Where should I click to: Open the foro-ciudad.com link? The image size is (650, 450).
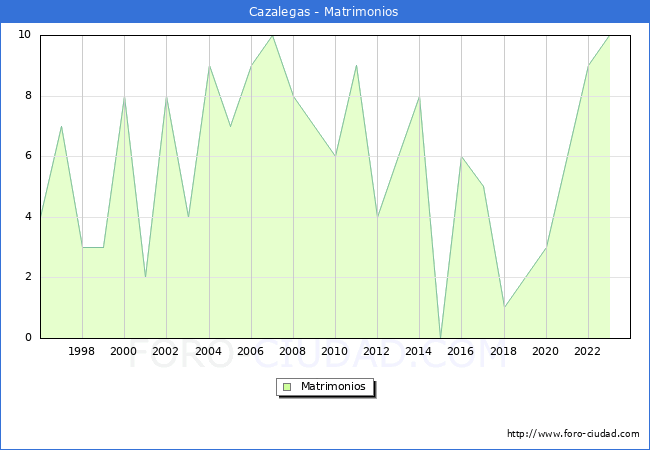tap(573, 434)
